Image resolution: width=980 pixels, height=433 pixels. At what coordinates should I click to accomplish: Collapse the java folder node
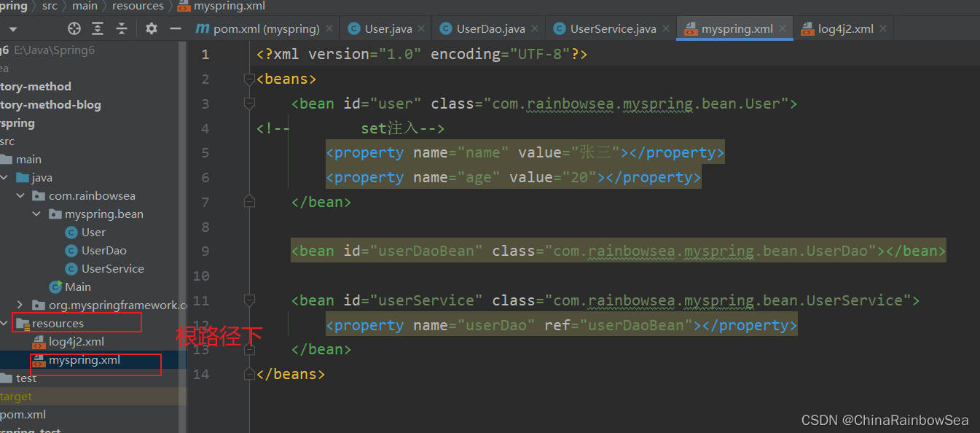(x=5, y=177)
